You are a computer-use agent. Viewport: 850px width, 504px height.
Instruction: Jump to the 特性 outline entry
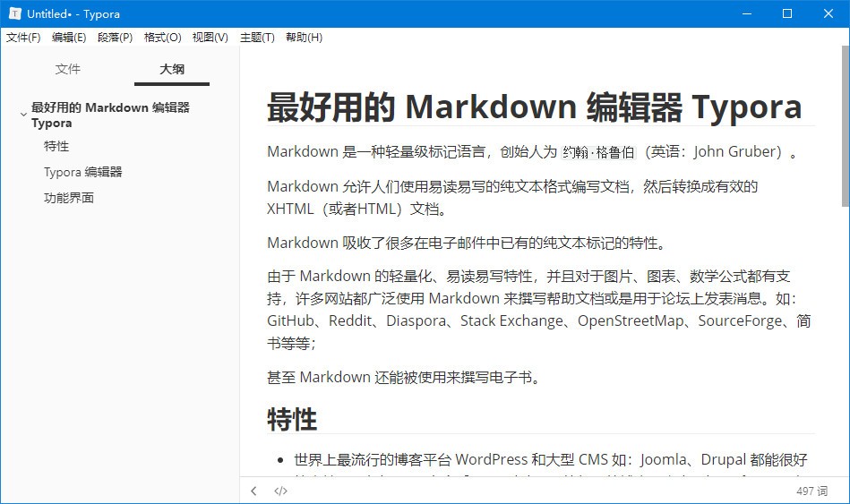tap(56, 146)
